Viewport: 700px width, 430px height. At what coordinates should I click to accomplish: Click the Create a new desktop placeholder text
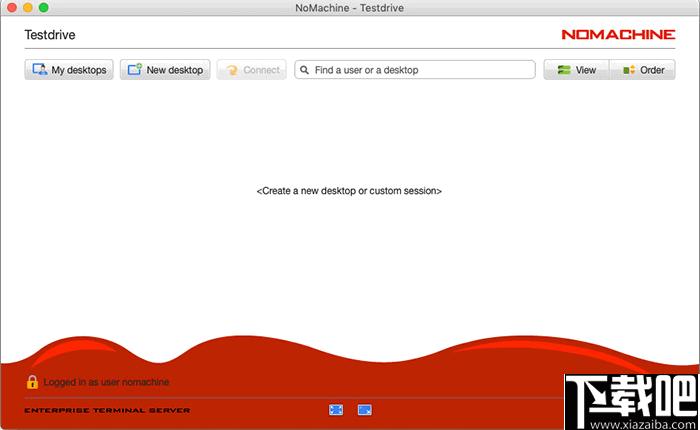[349, 191]
